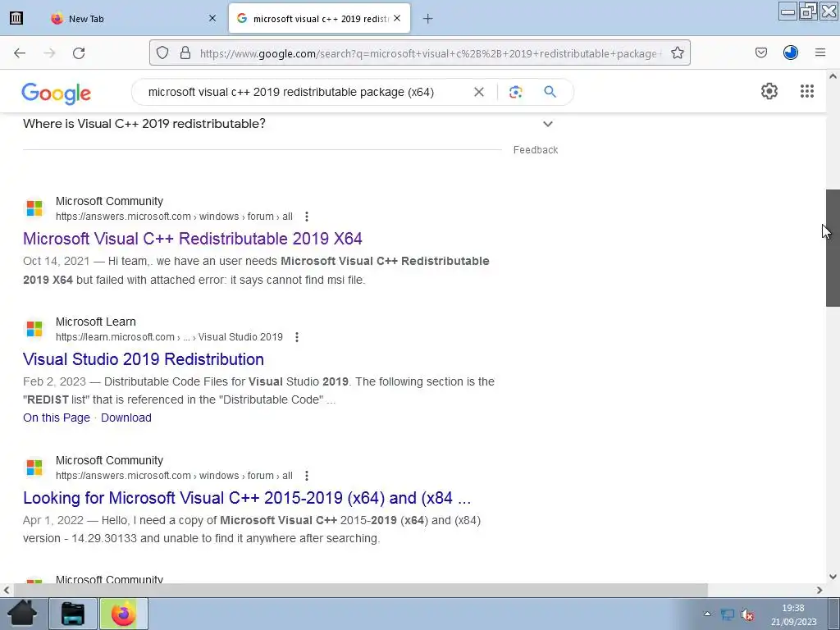840x630 pixels.
Task: Open the Google apps grid
Action: pyautogui.click(x=807, y=91)
